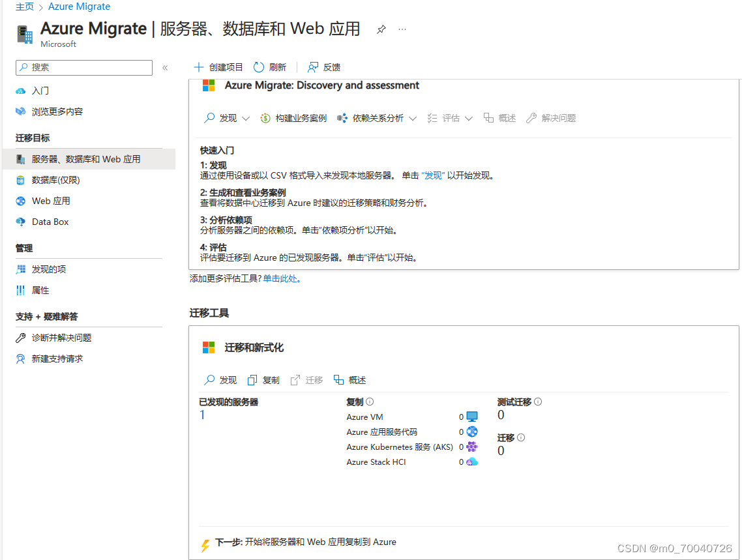
Task: Click the 依赖关系分析 nodes icon
Action: pos(342,118)
